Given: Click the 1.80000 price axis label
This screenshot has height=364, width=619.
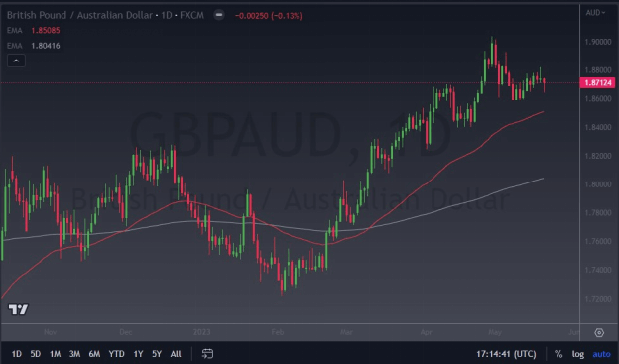Looking at the screenshot, I should 598,184.
